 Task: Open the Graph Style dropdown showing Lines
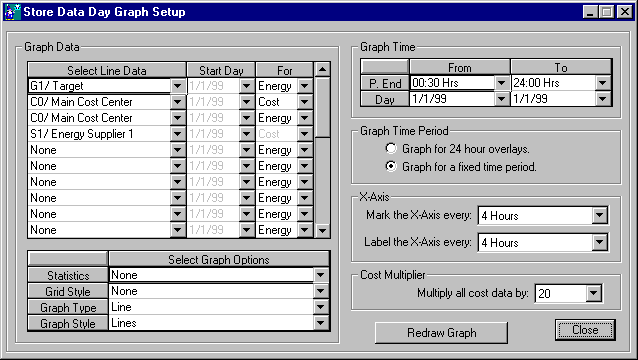click(x=321, y=323)
